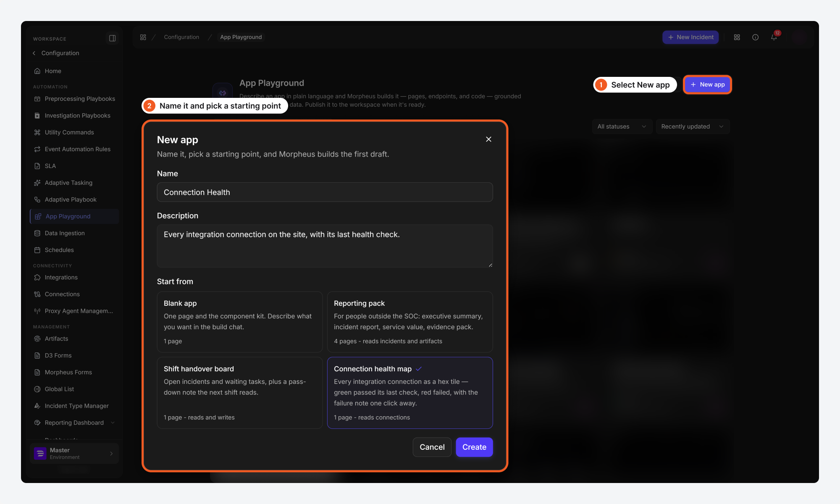
Task: Open the Schedules calendar icon
Action: 37,250
